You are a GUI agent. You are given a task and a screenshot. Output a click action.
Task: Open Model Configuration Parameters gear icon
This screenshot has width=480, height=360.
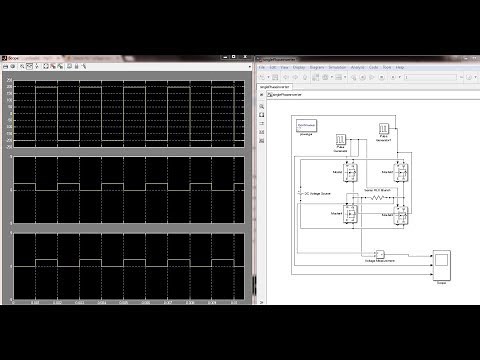pos(325,77)
